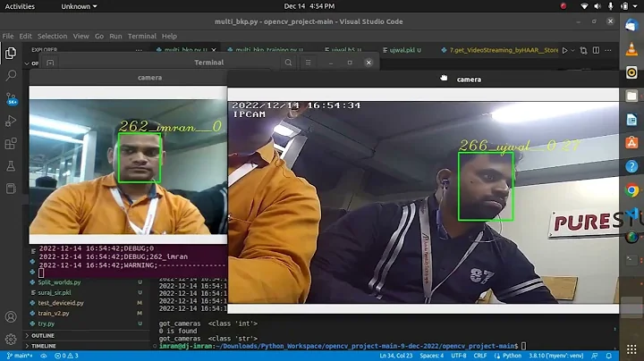Open hamburger menu in Terminal window
The width and height of the screenshot is (644, 361).
click(x=308, y=63)
